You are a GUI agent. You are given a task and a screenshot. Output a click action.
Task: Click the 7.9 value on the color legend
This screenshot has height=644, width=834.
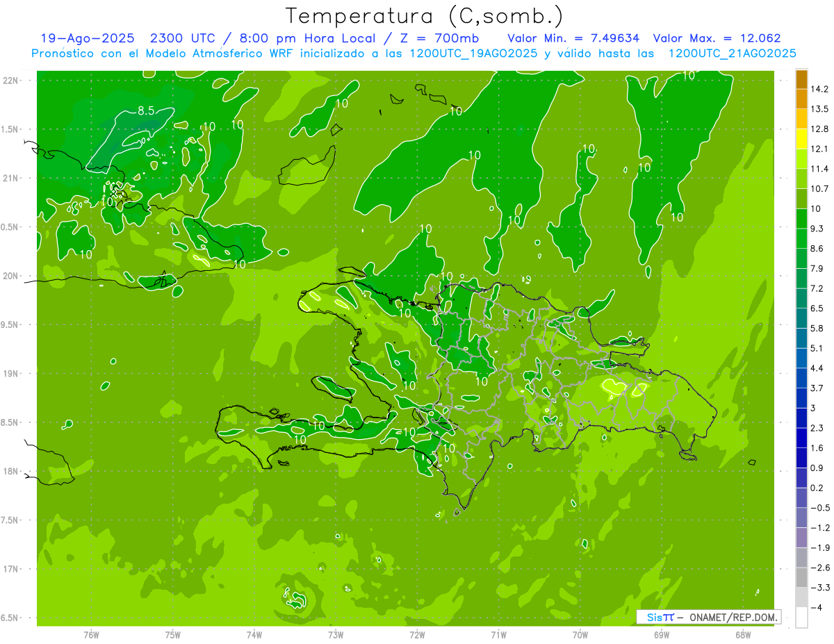pos(818,268)
